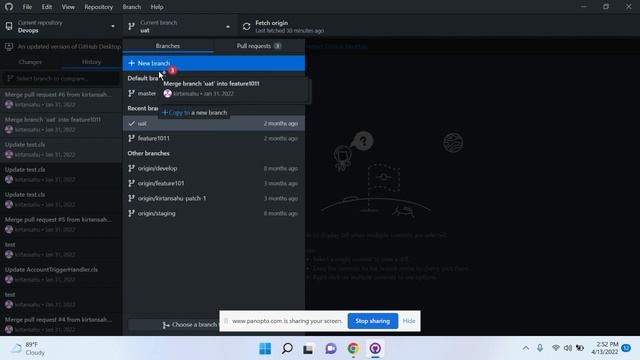Viewport: 640px width, 360px height.
Task: Click the GitHub logo icon in title bar
Action: [x=9, y=7]
